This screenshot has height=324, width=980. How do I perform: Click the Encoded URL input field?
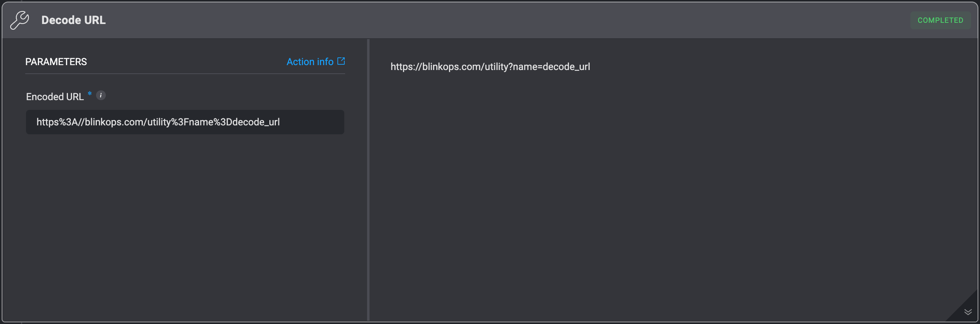pos(185,122)
